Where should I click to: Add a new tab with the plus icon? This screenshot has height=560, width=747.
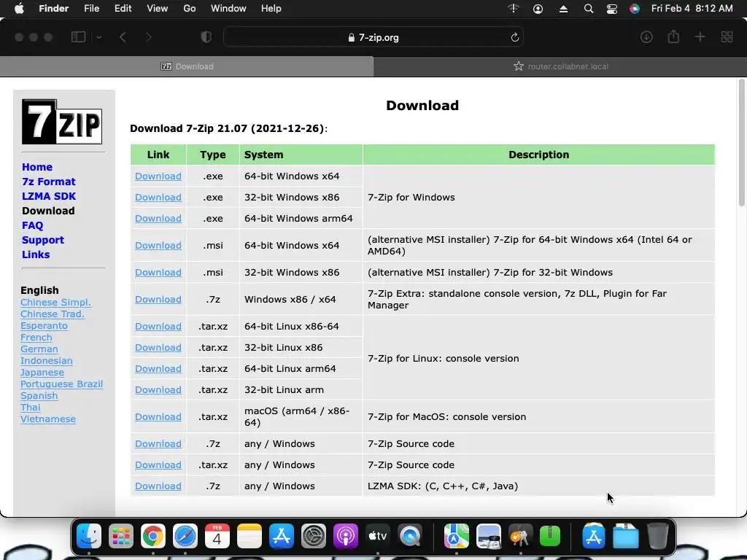pos(700,36)
